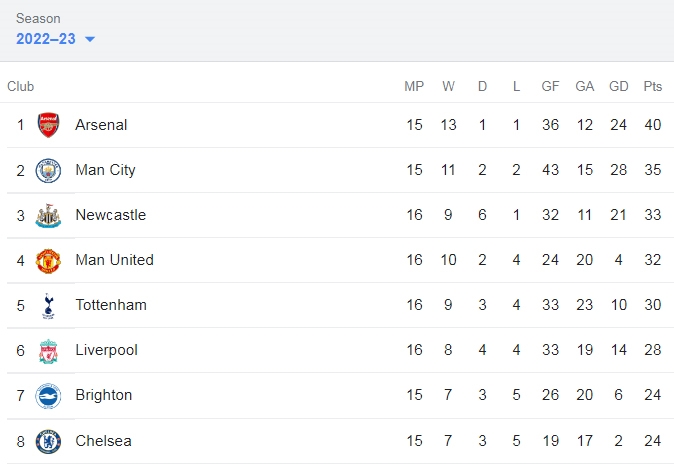The height and width of the screenshot is (464, 674).
Task: Click the Arsenal club crest
Action: [48, 125]
